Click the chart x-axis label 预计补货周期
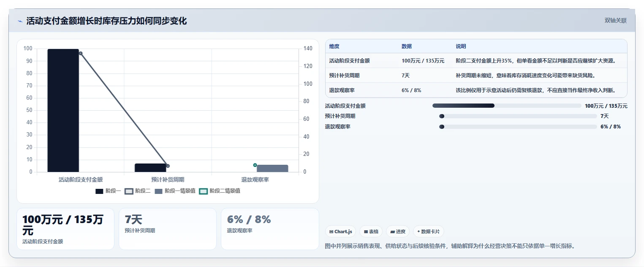Screen dimensions: 644x267 point(168,180)
